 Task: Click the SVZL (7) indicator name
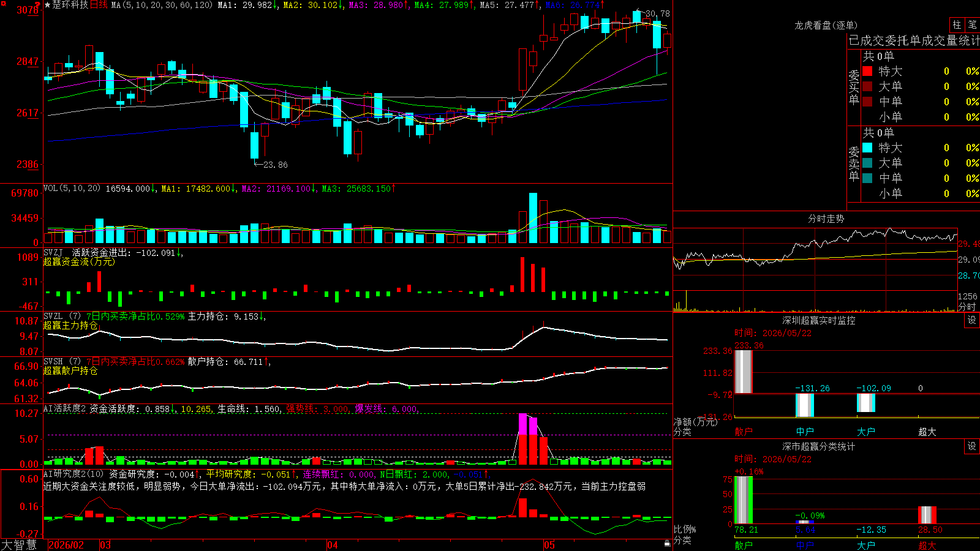point(62,316)
